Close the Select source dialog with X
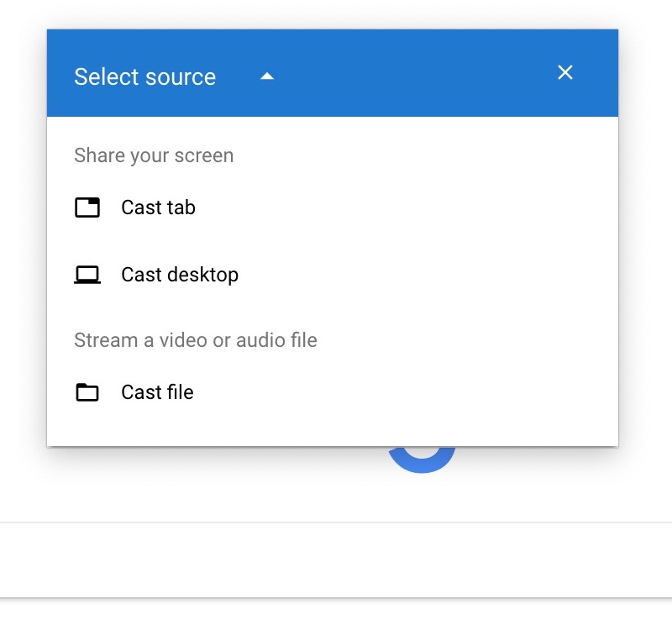Viewport: 672px width, 630px height. (x=565, y=73)
